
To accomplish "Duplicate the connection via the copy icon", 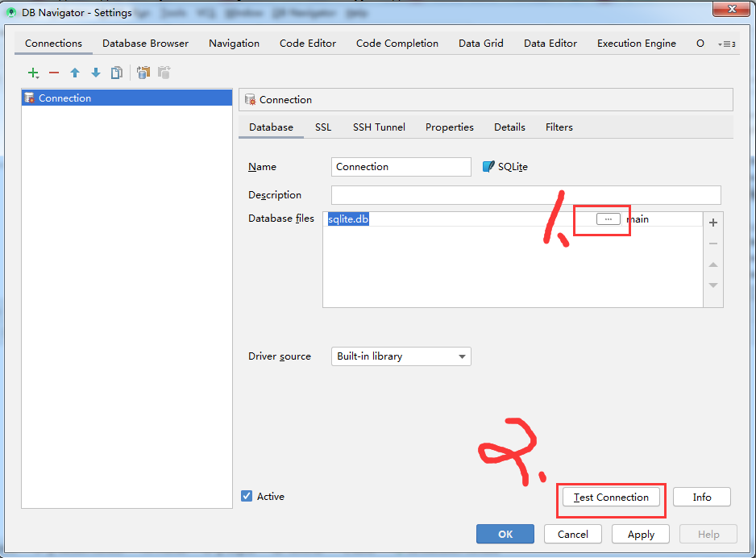I will (x=116, y=73).
